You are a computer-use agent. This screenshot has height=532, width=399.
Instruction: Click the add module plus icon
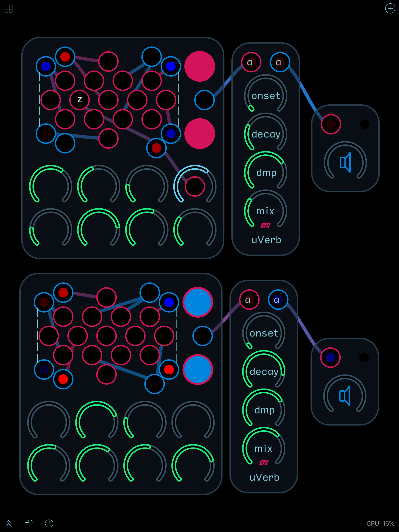click(x=390, y=9)
